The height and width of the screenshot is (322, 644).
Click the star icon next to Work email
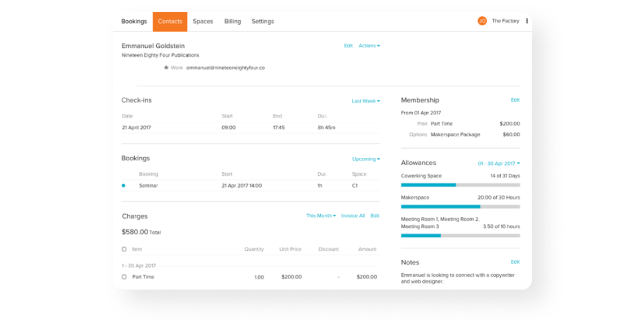[x=166, y=68]
